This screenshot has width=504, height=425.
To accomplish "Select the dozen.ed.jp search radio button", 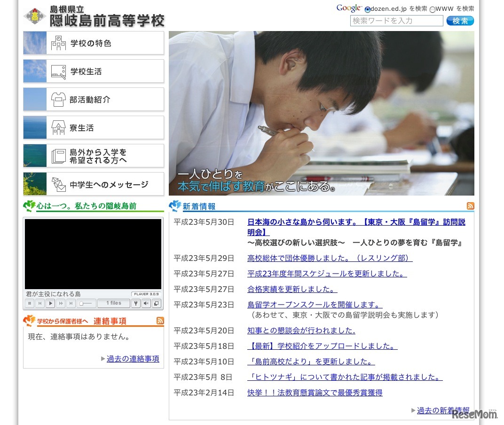I will [367, 8].
